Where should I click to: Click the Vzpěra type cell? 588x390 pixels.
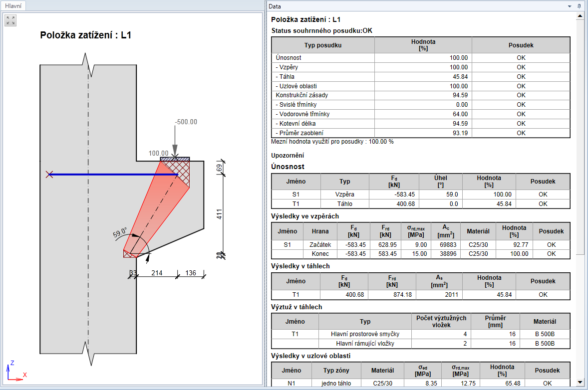[x=344, y=195]
